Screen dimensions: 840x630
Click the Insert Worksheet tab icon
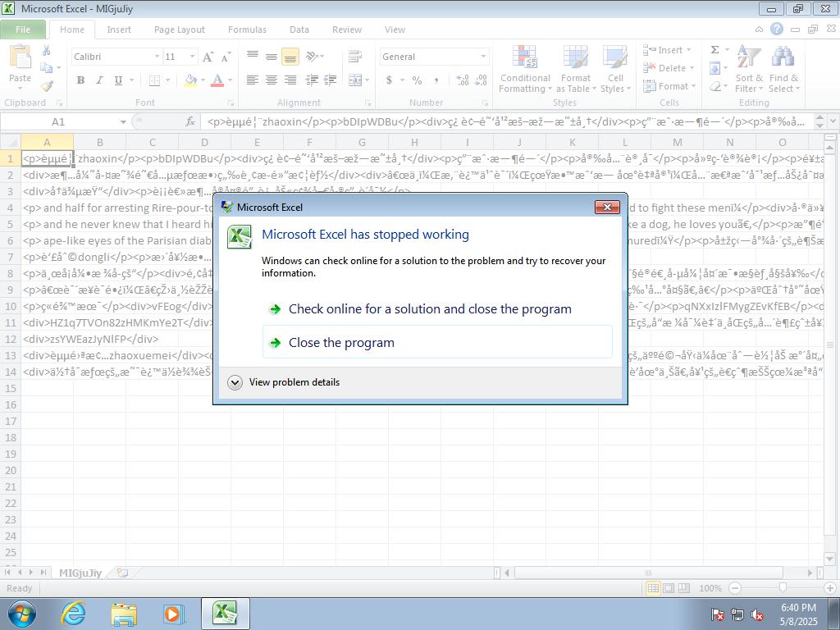pos(123,573)
